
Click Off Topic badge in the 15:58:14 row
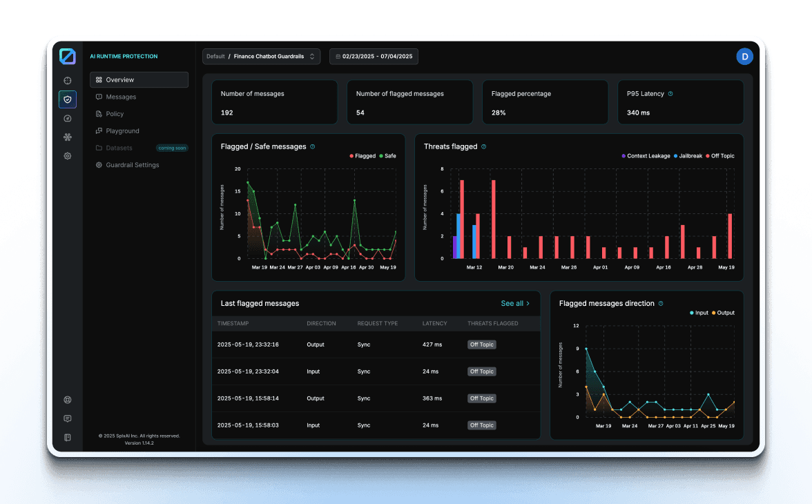pyautogui.click(x=482, y=398)
